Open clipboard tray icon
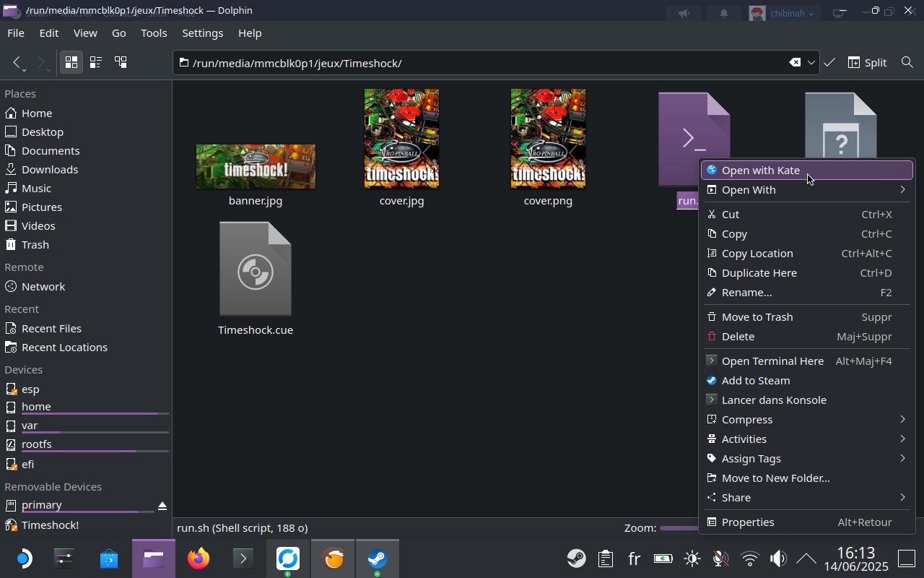The height and width of the screenshot is (578, 924). (605, 558)
